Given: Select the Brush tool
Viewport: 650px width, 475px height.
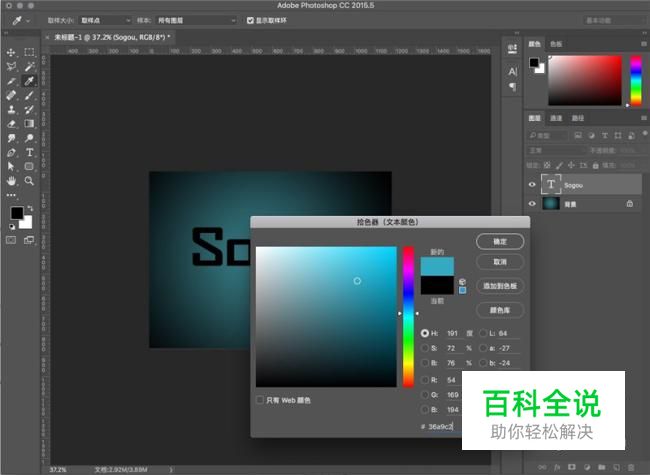Looking at the screenshot, I should click(x=29, y=95).
